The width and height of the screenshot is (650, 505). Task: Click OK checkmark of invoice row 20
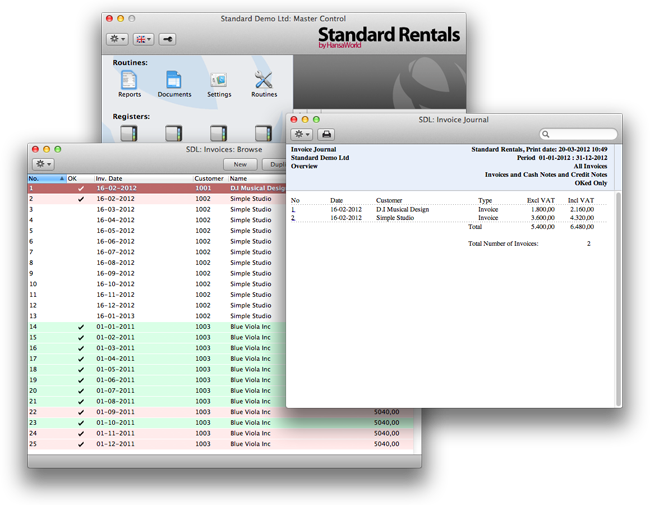(81, 391)
